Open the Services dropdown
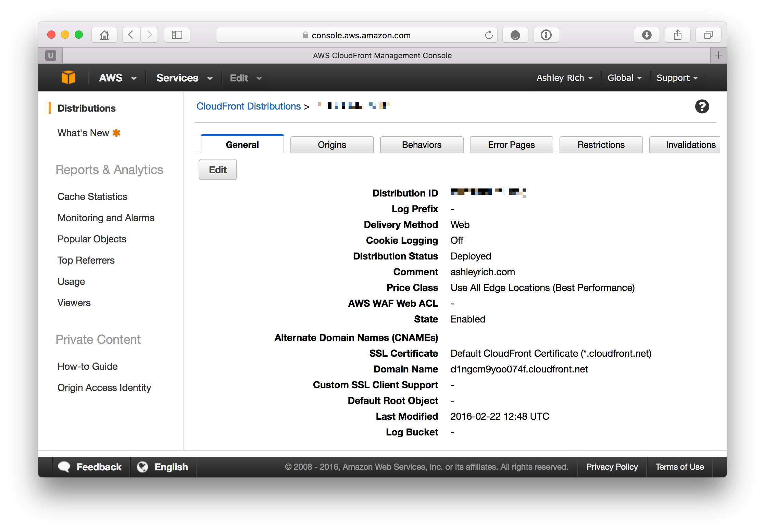The image size is (765, 532). coord(184,78)
